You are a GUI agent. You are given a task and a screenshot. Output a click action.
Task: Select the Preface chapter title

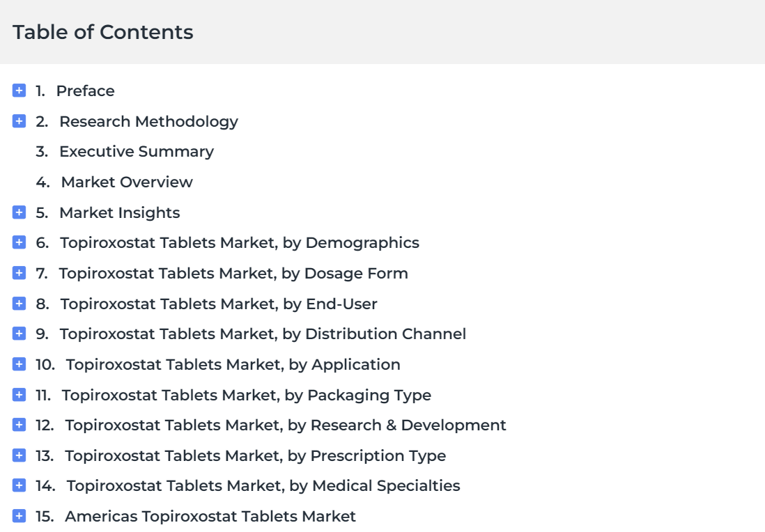86,91
